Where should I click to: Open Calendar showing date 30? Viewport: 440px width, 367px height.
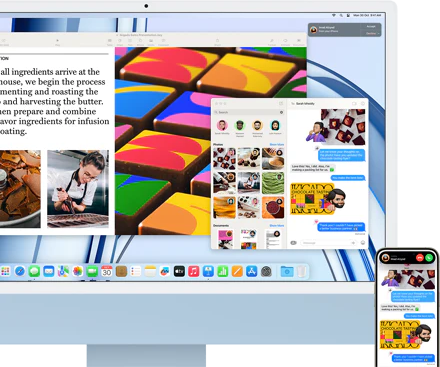pyautogui.click(x=107, y=271)
